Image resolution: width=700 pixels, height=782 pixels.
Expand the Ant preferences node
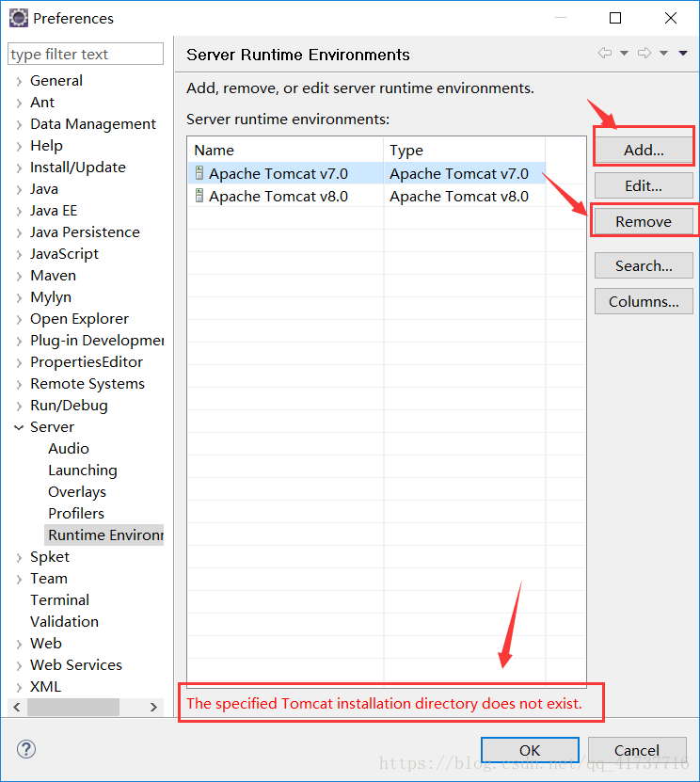[x=19, y=103]
